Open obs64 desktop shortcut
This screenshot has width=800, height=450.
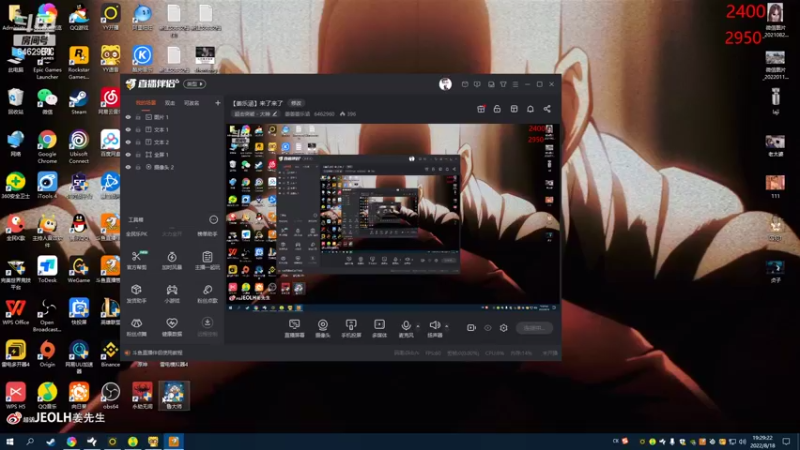110,395
